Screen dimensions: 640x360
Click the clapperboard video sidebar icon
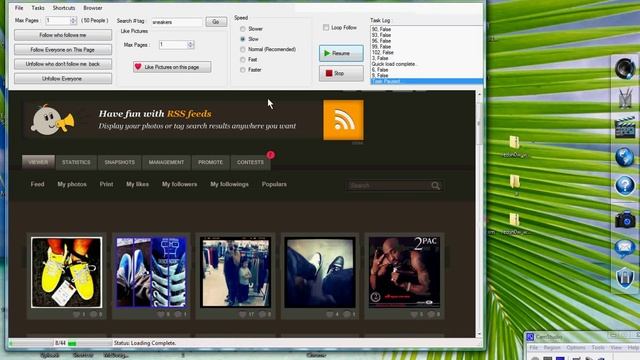pos(625,127)
